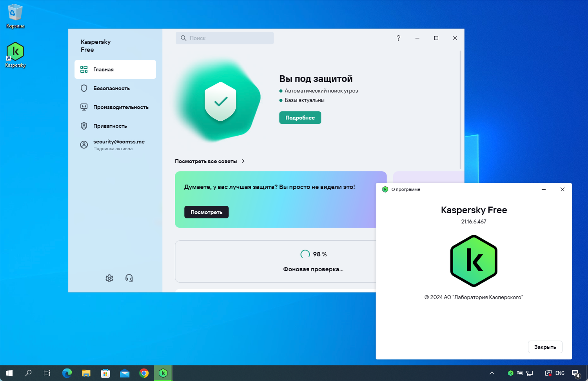Click the Kaspersky Free label above the sidebar

click(96, 46)
